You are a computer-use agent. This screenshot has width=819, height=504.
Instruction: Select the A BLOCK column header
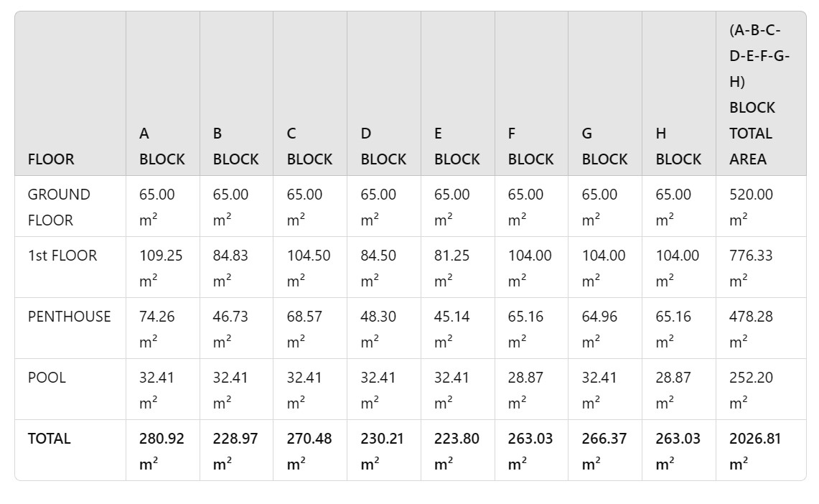162,146
